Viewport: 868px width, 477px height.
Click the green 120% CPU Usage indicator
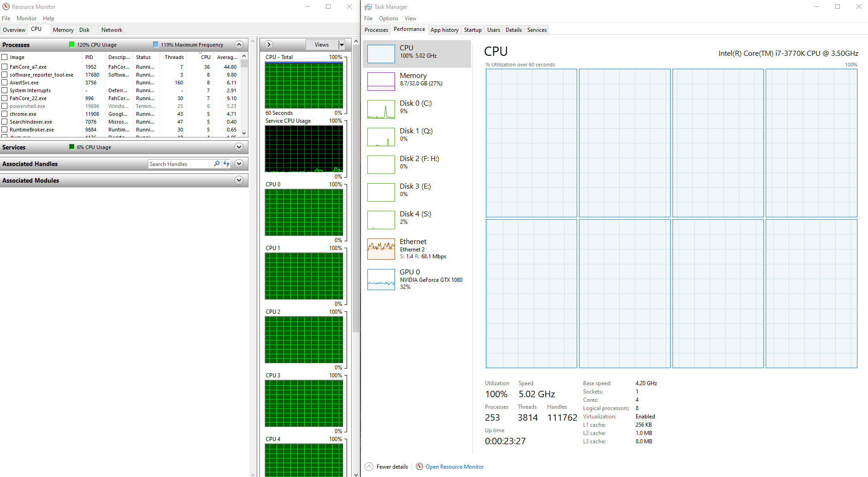(71, 44)
